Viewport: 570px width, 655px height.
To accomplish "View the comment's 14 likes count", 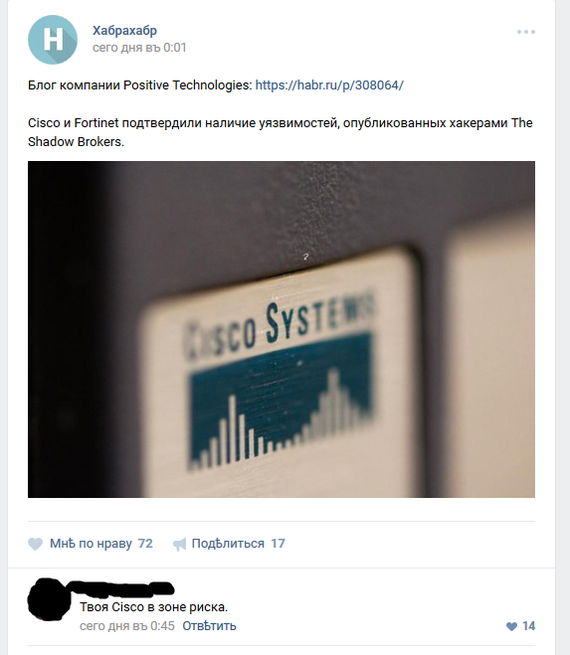I will click(528, 626).
